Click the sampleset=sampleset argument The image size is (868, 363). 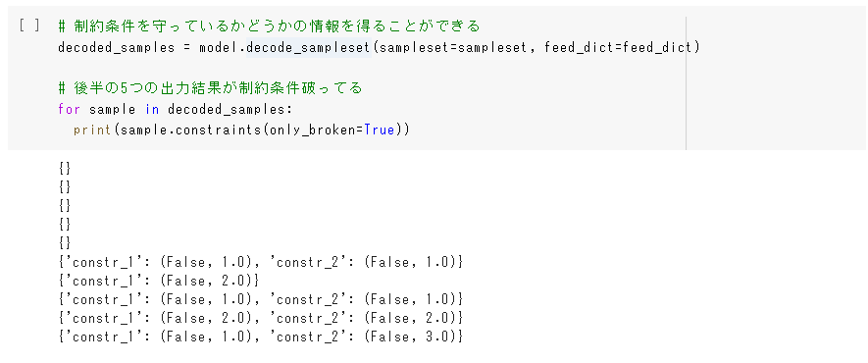(x=454, y=48)
